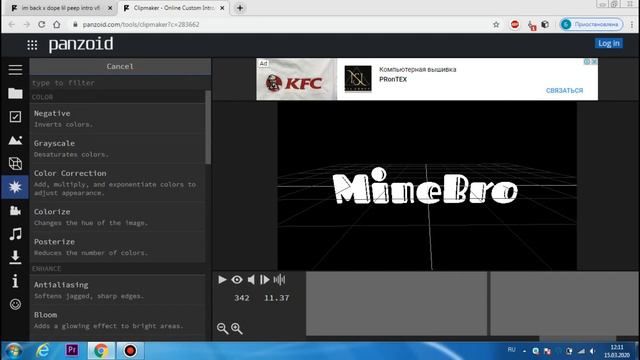640x360 pixels.
Task: Add the Negative effect
Action: [118, 118]
